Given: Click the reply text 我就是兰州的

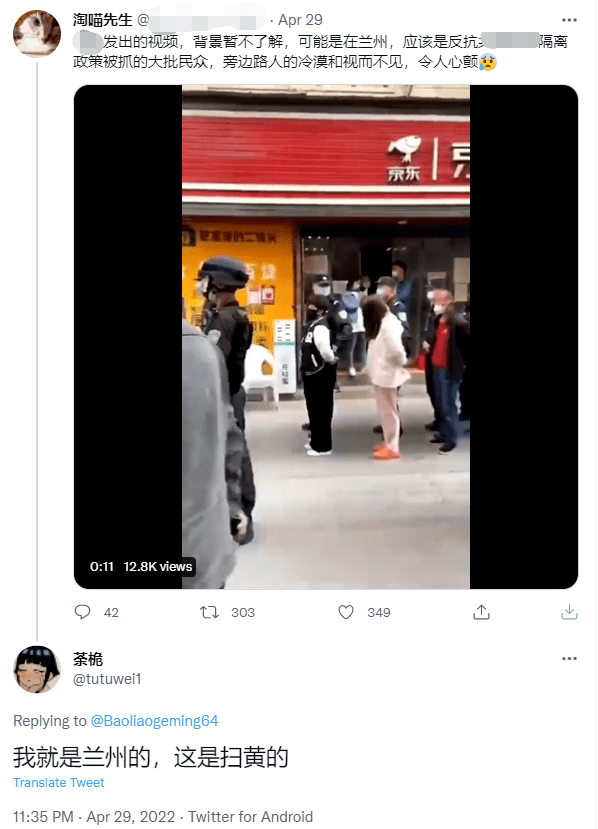Looking at the screenshot, I should (x=82, y=757).
